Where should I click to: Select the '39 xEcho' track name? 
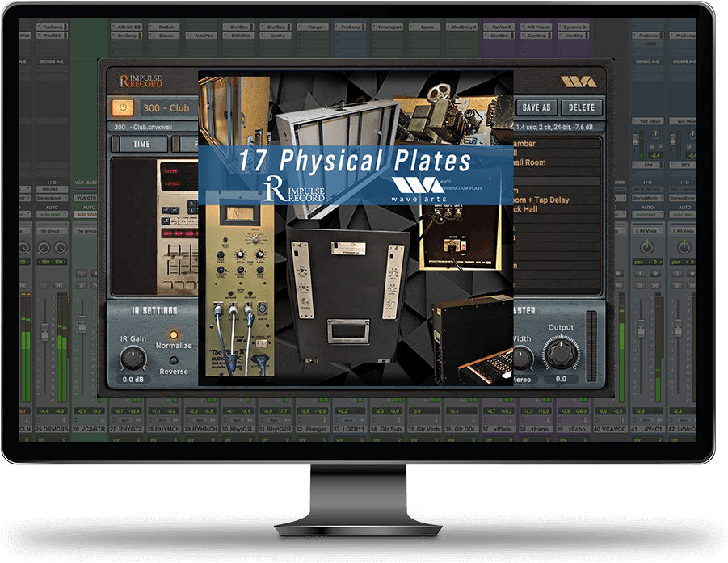572,430
